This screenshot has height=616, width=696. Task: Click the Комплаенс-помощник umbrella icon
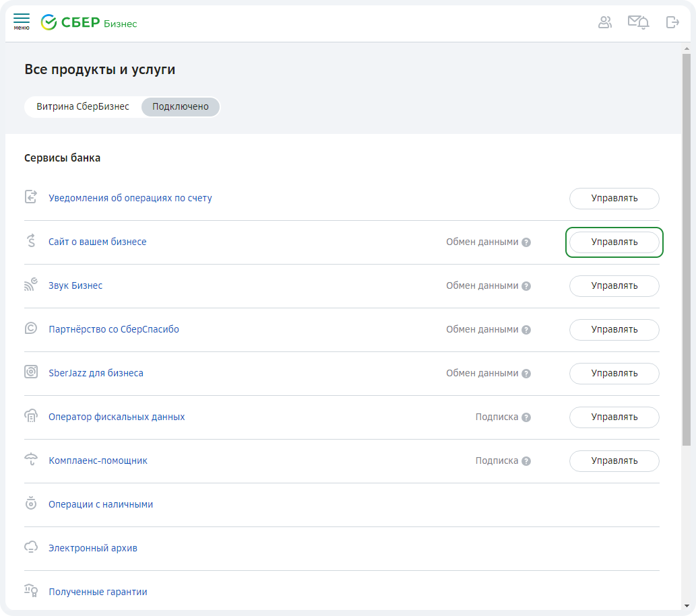coord(30,459)
